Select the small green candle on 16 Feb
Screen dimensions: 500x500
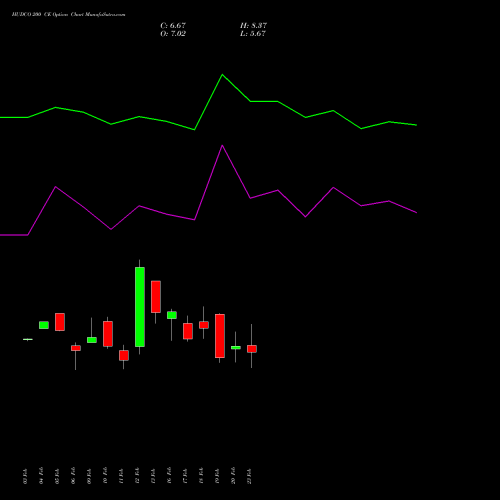[x=172, y=315]
